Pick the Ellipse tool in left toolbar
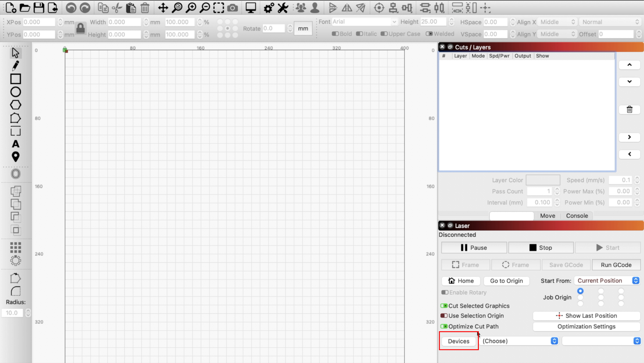Image resolution: width=644 pixels, height=363 pixels. [15, 92]
